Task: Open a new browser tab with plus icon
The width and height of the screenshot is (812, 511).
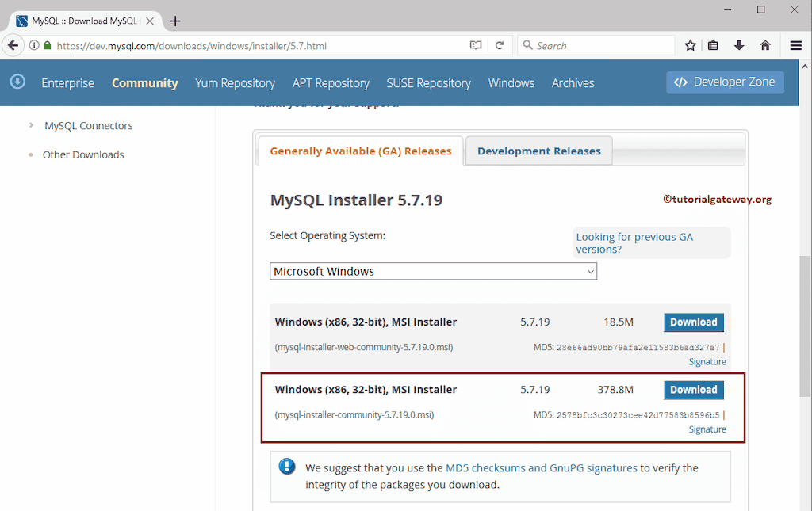Action: pyautogui.click(x=175, y=21)
